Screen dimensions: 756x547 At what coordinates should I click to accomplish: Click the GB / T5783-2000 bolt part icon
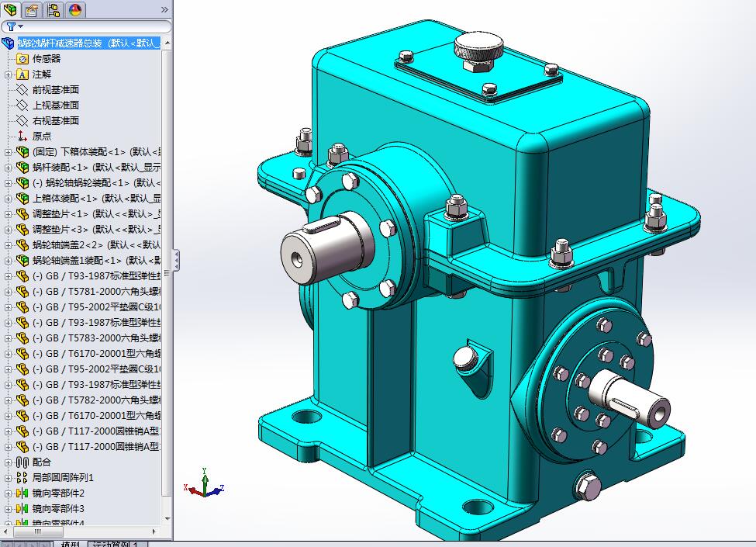coord(22,338)
